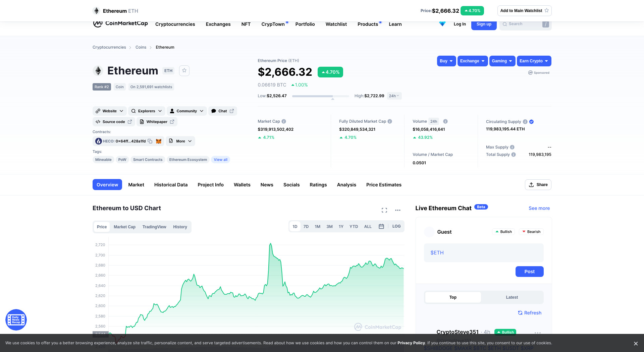Click Circulating Supply info icon
Image resolution: width=644 pixels, height=352 pixels.
525,122
